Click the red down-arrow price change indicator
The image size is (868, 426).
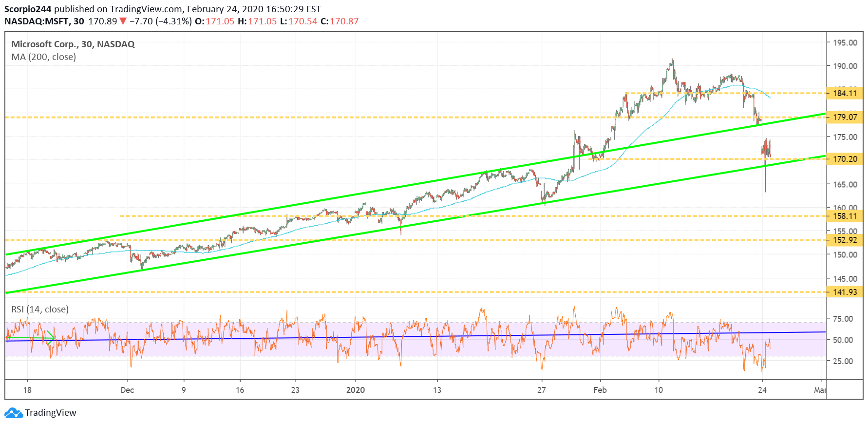click(123, 21)
